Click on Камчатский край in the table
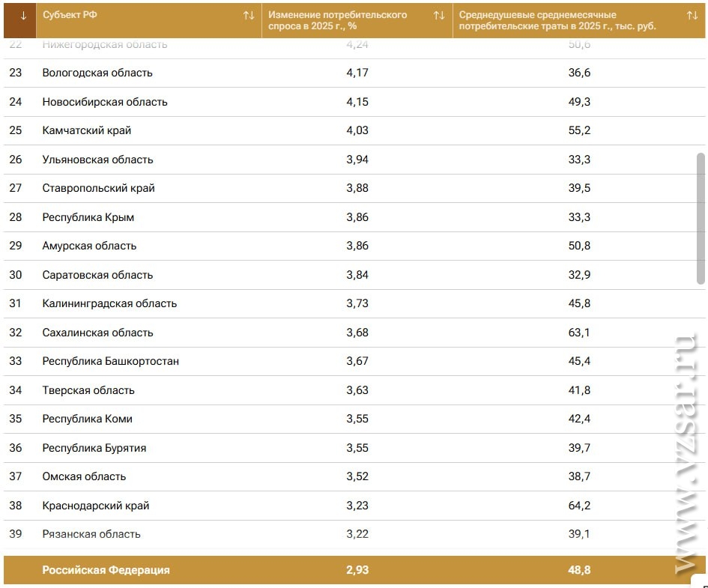Image resolution: width=708 pixels, height=588 pixels. pyautogui.click(x=87, y=130)
